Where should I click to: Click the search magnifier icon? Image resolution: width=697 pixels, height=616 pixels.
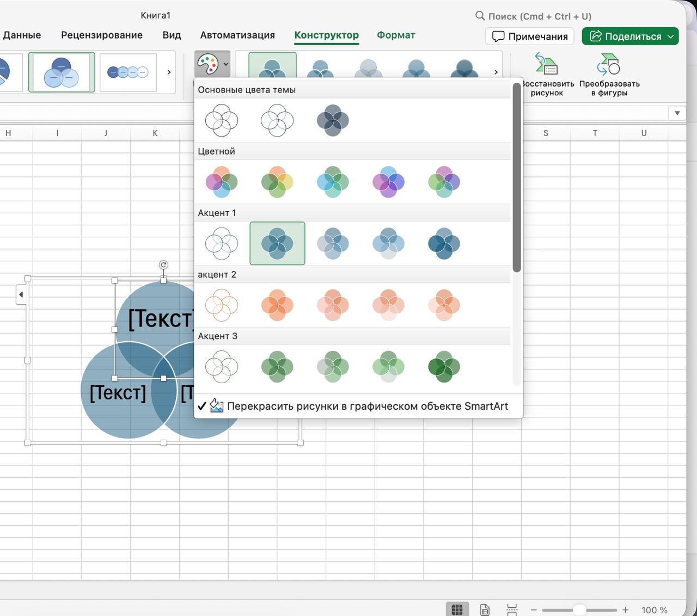point(480,16)
